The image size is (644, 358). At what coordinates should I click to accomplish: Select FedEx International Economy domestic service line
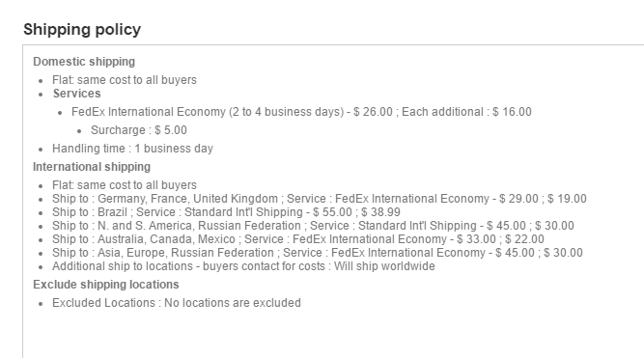(301, 112)
